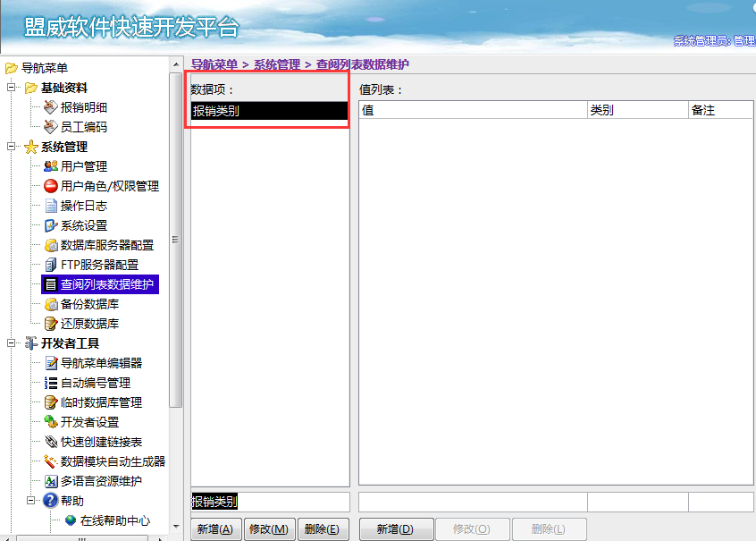756x541 pixels.
Task: Click the 新增(D) value list button
Action: tap(396, 529)
